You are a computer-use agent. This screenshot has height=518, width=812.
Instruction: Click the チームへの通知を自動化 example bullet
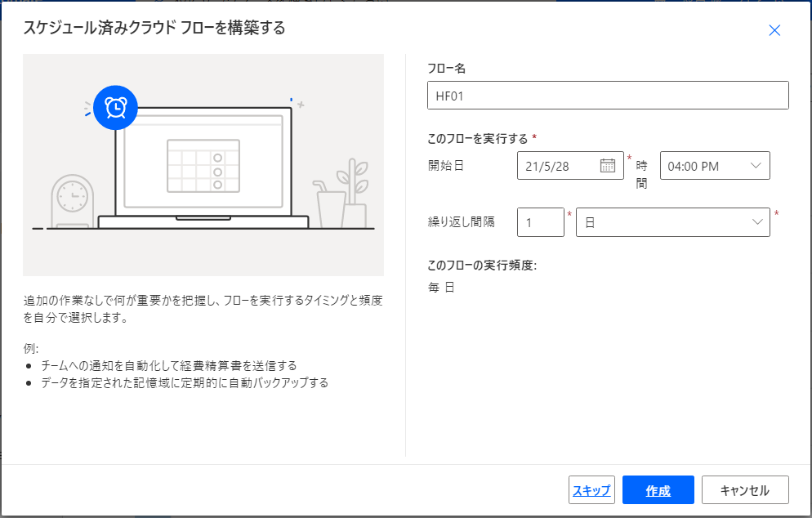point(169,366)
